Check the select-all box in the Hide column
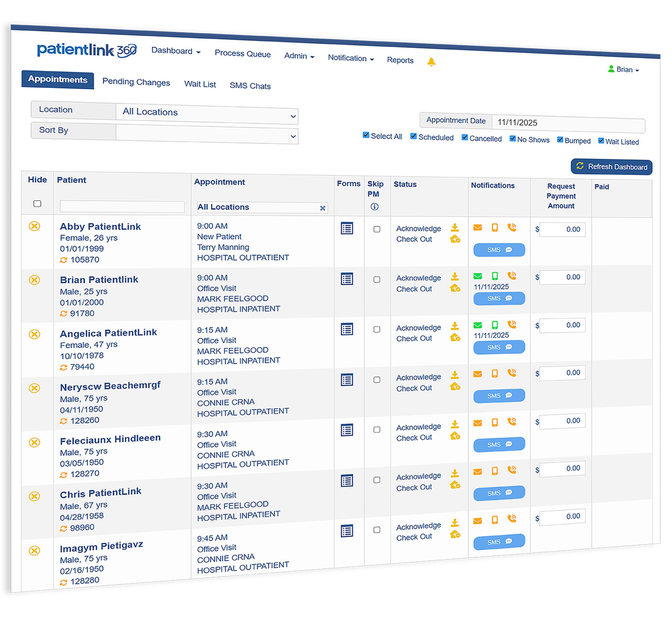Image resolution: width=672 pixels, height=617 pixels. (37, 204)
